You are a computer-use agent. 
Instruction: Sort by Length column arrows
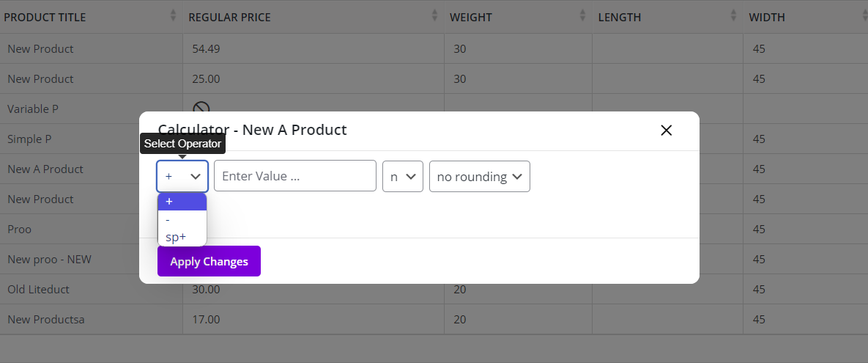point(733,15)
